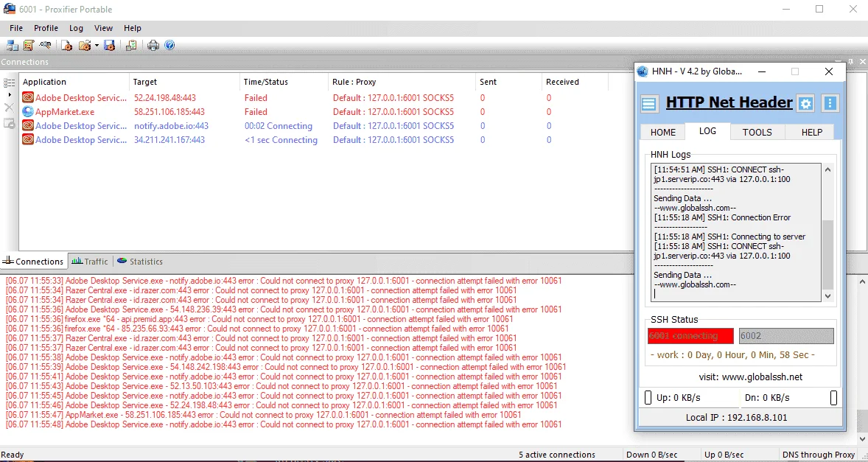Click Local IP : 192.168.8.101 text
The image size is (868, 462).
pyautogui.click(x=736, y=417)
